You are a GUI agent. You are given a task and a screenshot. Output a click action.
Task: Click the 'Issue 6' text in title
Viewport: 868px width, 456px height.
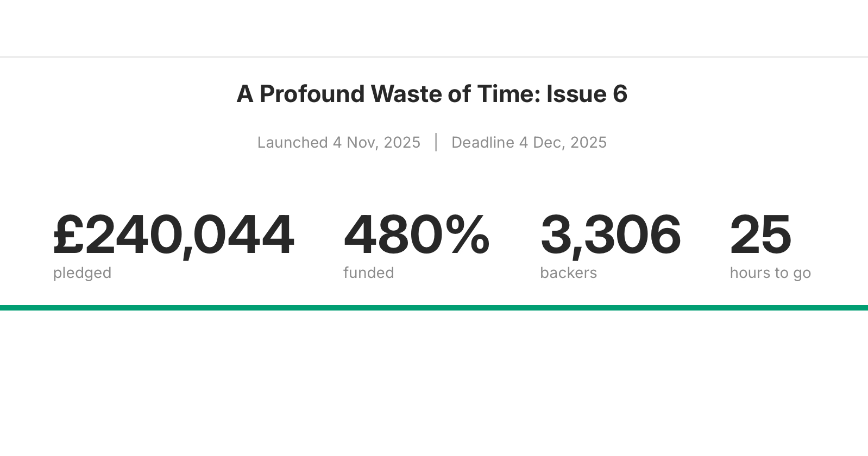click(x=587, y=94)
